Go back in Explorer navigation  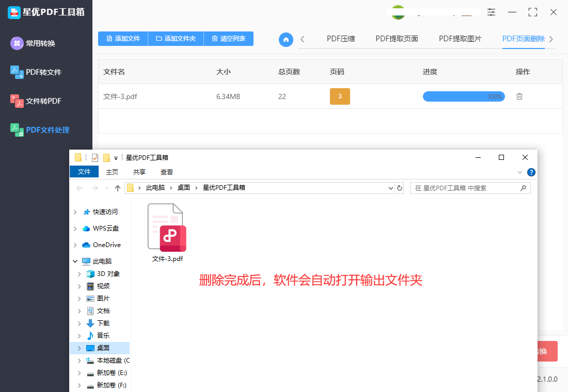coord(80,188)
